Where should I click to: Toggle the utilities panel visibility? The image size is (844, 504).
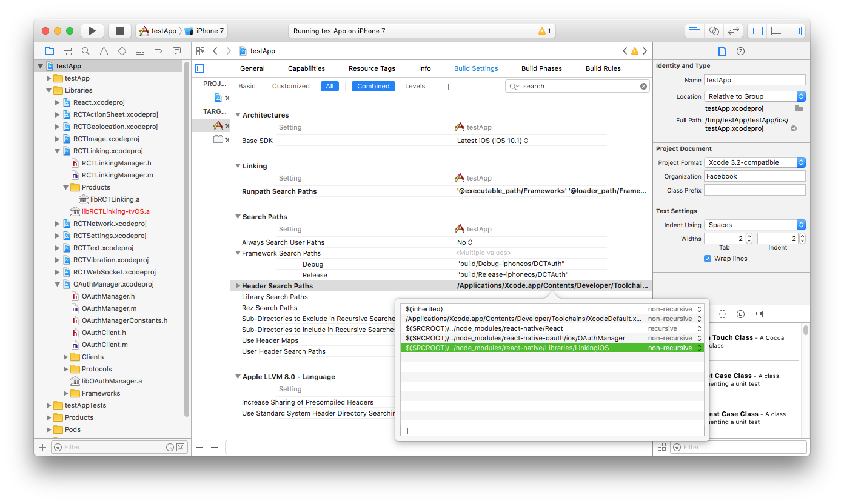[795, 30]
